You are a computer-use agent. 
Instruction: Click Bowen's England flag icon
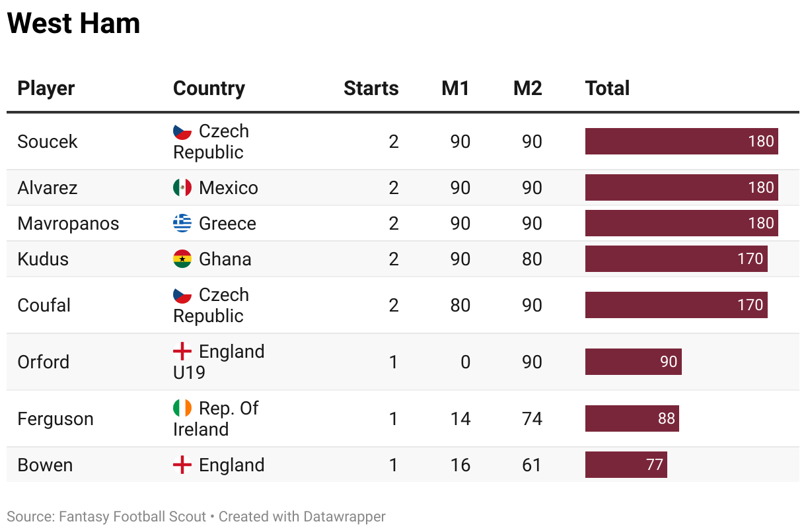182,465
